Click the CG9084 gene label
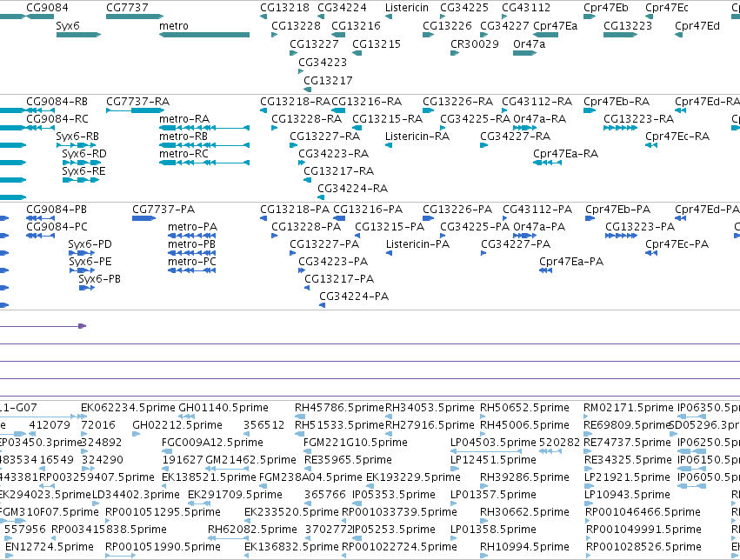 (x=47, y=8)
